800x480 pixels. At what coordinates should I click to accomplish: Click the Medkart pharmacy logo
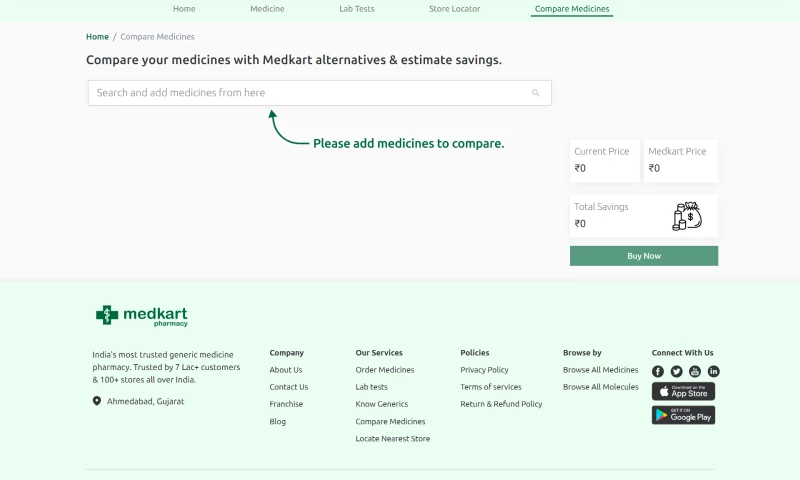click(x=142, y=316)
